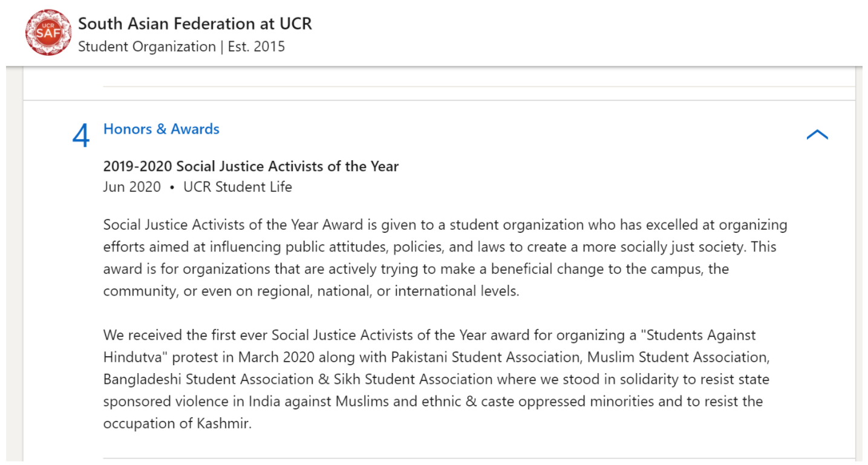This screenshot has height=465, width=868.
Task: Click the Est. 2015 founding year text
Action: [x=256, y=47]
